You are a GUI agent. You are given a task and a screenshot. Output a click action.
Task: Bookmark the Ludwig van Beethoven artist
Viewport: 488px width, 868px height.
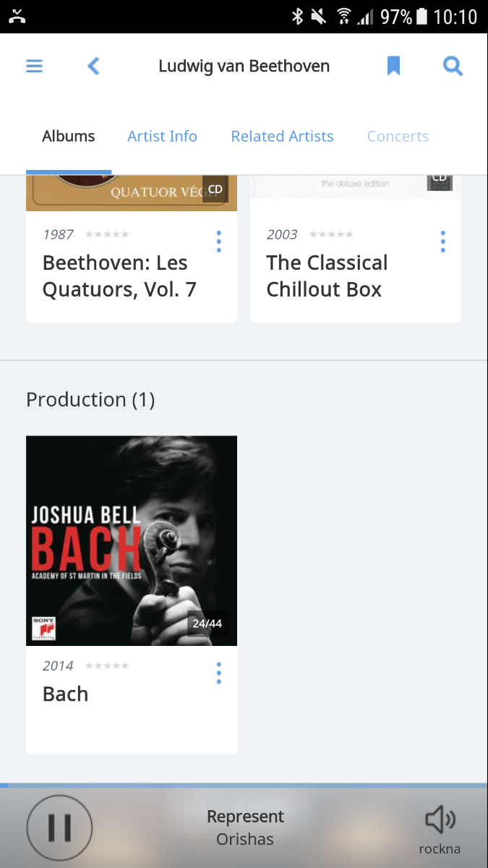point(393,67)
